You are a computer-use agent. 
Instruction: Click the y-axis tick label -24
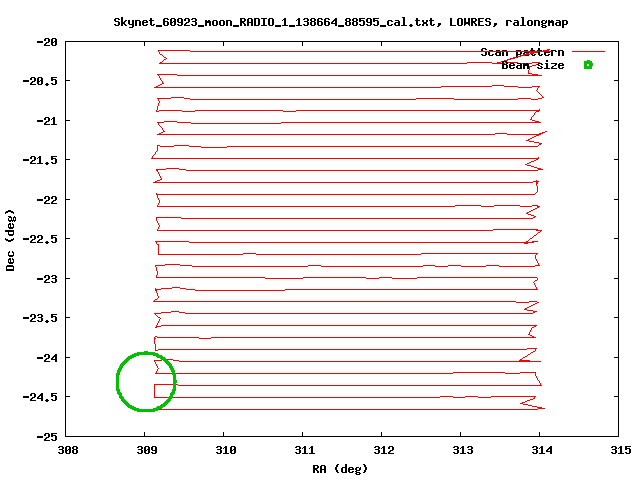point(47,358)
